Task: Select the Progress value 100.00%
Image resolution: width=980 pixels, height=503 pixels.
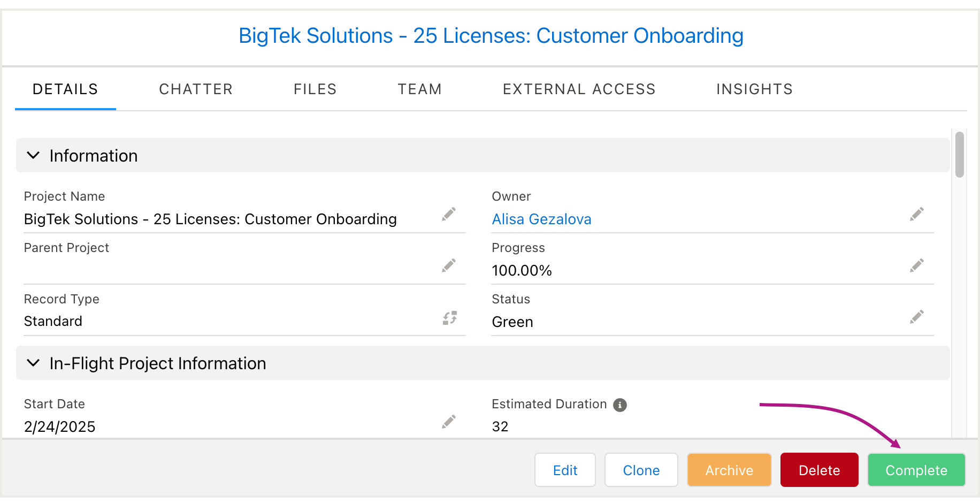Action: tap(522, 271)
